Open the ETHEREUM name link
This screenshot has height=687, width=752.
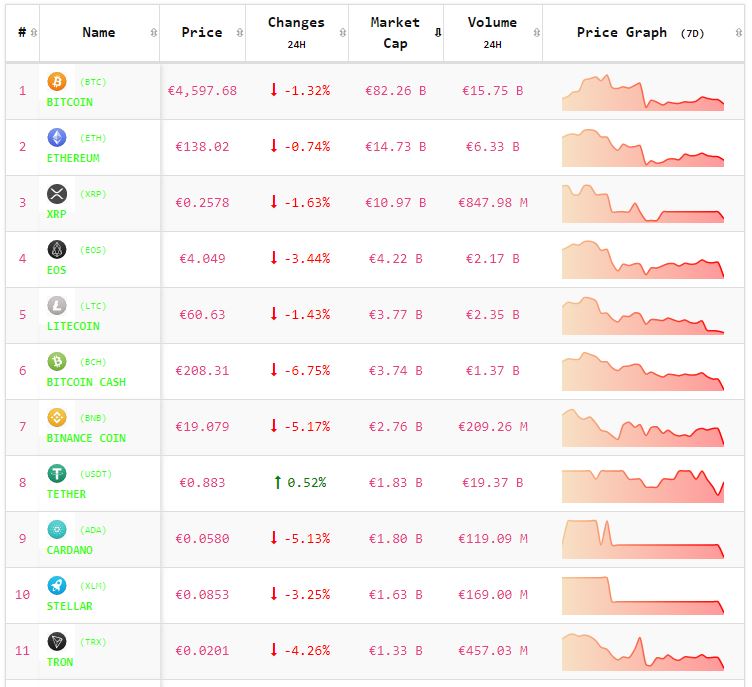click(x=73, y=158)
